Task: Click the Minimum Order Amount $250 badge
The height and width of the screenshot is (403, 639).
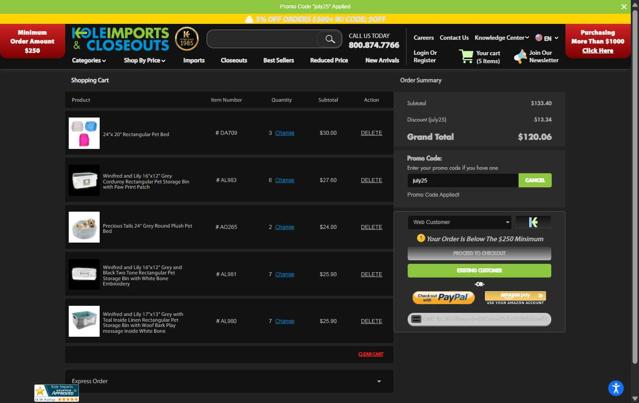Action: pos(32,41)
